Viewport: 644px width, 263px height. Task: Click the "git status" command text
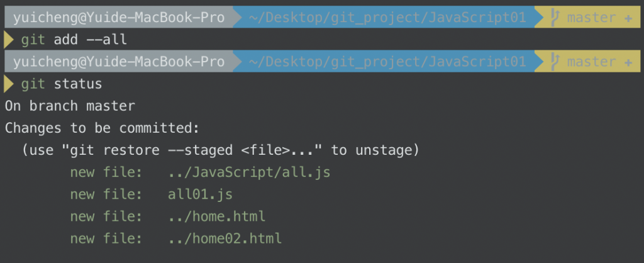click(62, 84)
